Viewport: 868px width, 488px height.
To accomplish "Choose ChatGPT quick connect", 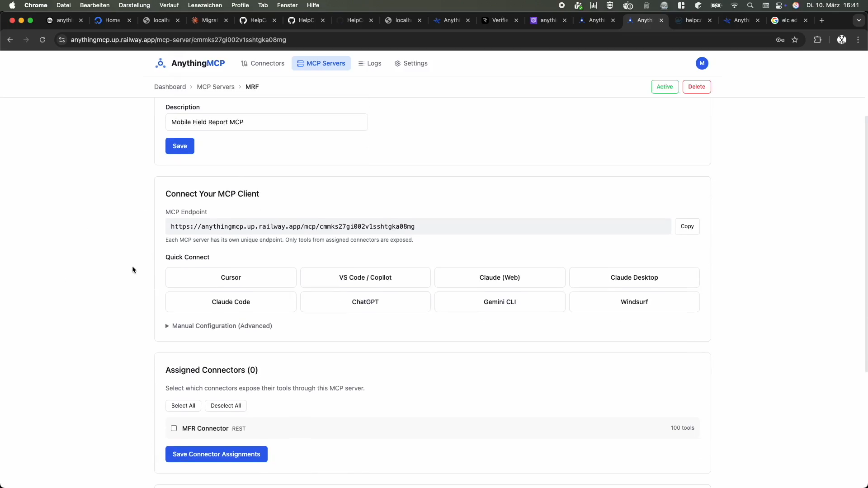I will 365,302.
